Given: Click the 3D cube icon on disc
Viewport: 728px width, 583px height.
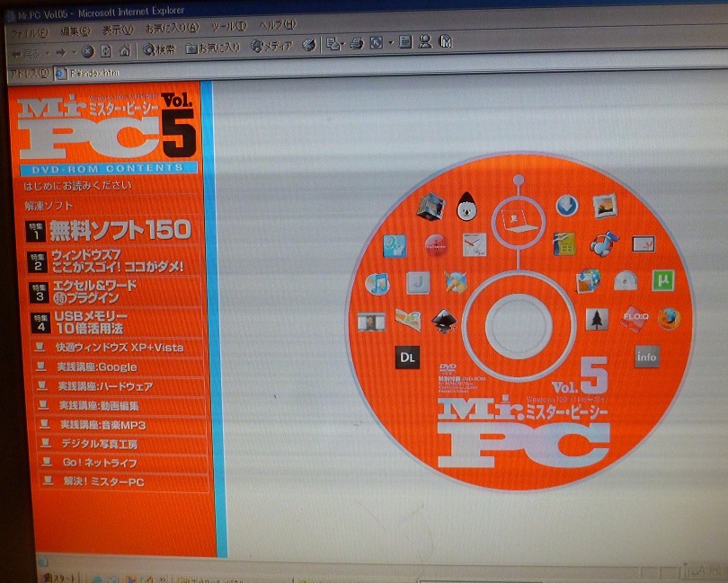Looking at the screenshot, I should point(431,206).
